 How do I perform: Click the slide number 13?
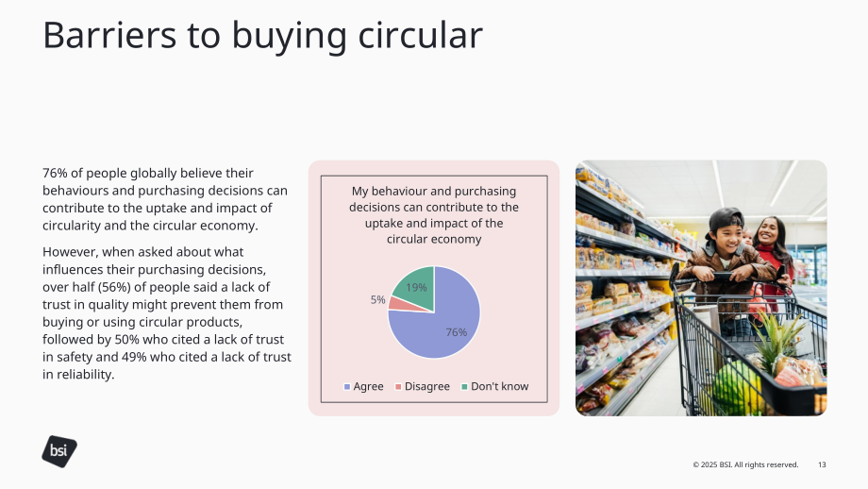(822, 464)
